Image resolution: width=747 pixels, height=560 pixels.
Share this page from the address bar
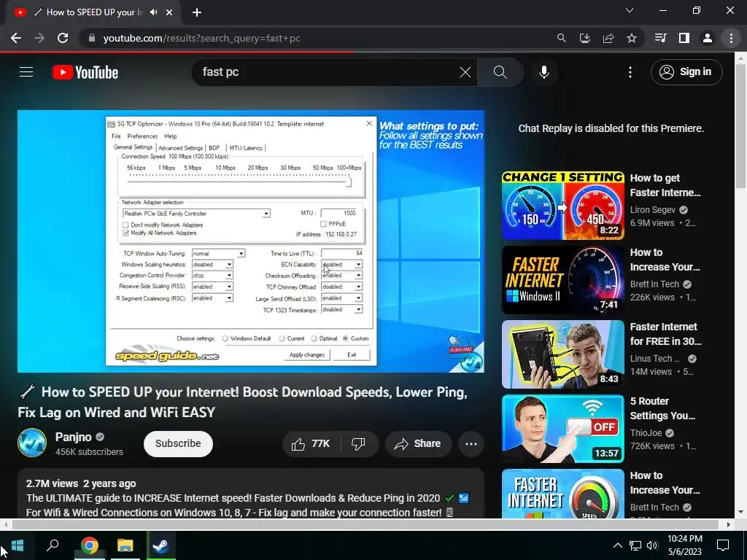click(608, 38)
